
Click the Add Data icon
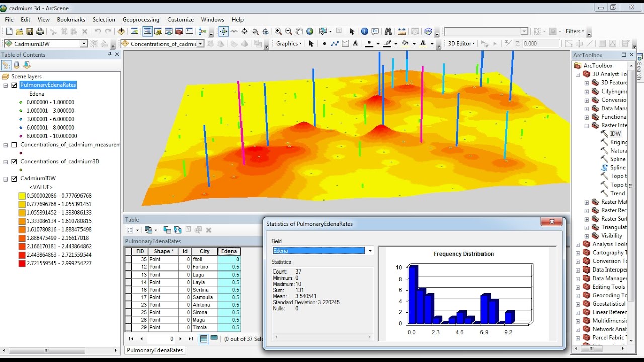click(x=121, y=31)
